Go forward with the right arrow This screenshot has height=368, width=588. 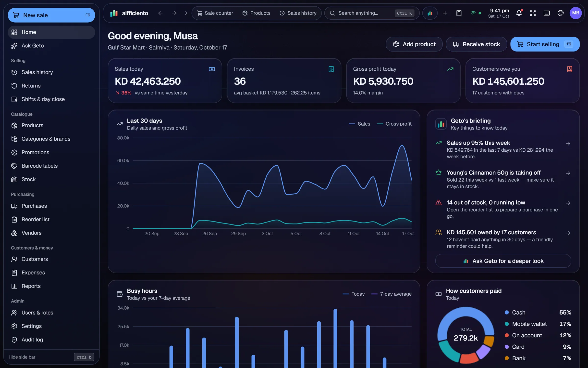click(174, 13)
